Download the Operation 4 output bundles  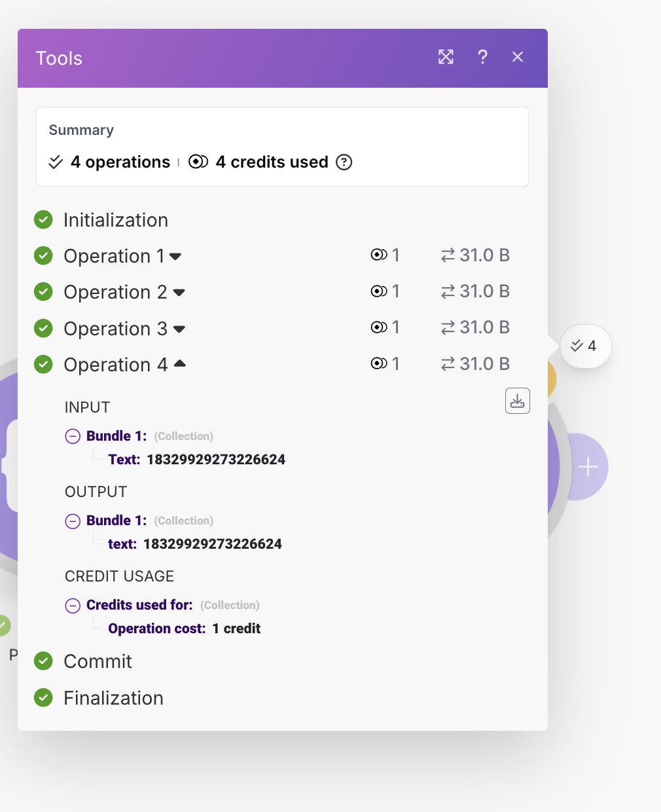[x=517, y=401]
